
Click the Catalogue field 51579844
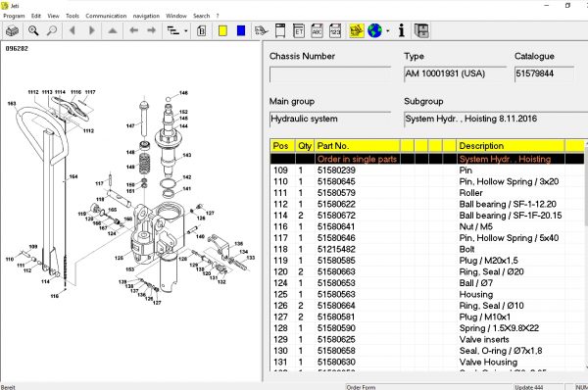pyautogui.click(x=544, y=73)
